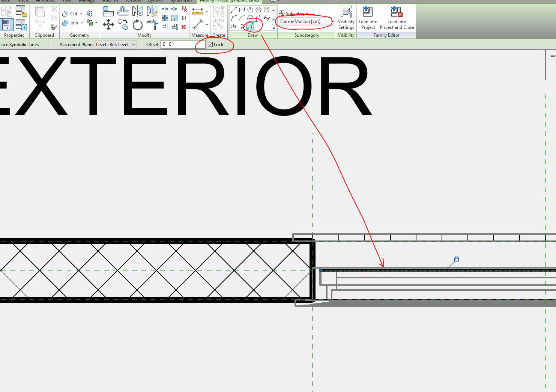
Task: Select the Move tool
Action: pos(108,25)
